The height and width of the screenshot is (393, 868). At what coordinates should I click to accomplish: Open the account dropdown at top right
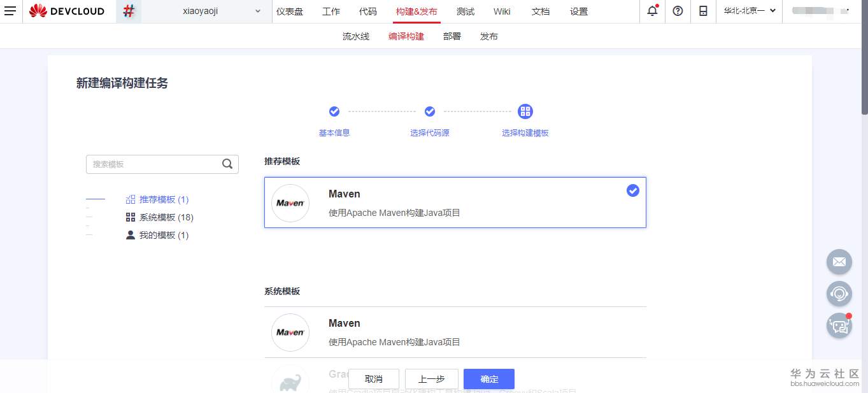[x=821, y=11]
